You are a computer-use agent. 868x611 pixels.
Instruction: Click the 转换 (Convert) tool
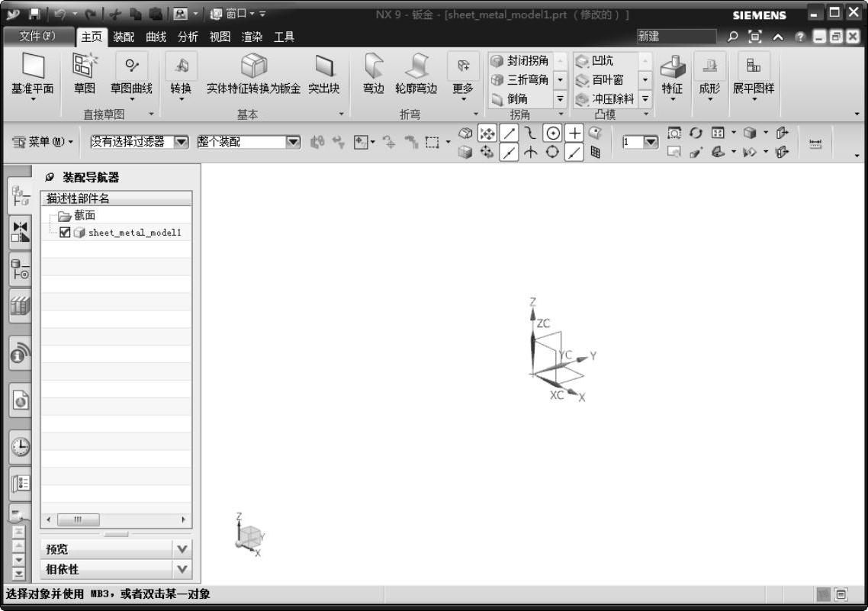pyautogui.click(x=181, y=76)
